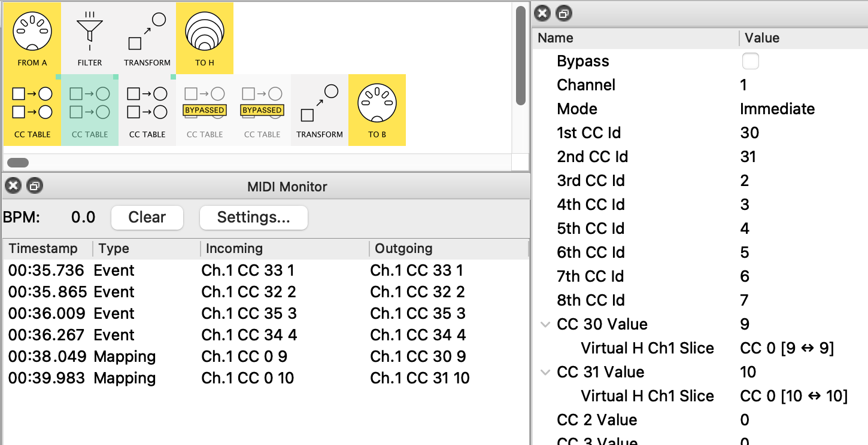Image resolution: width=868 pixels, height=445 pixels.
Task: Click the first bypassed CC TABLE node
Action: 205,109
